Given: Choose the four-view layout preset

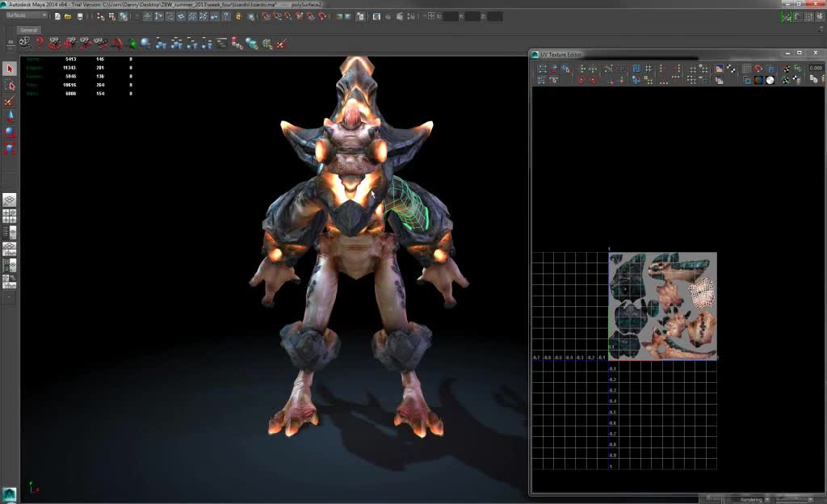Looking at the screenshot, I should coord(10,216).
